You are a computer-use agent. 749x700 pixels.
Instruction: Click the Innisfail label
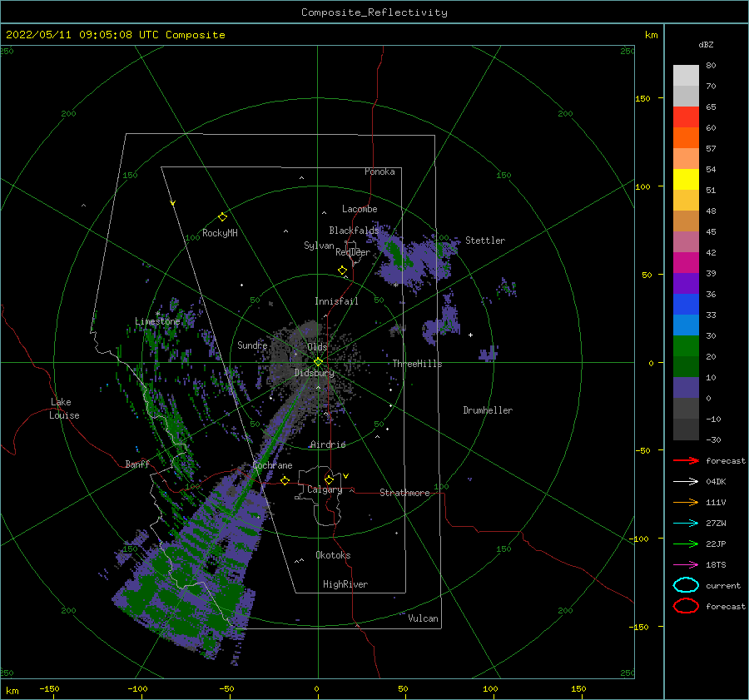click(x=336, y=301)
